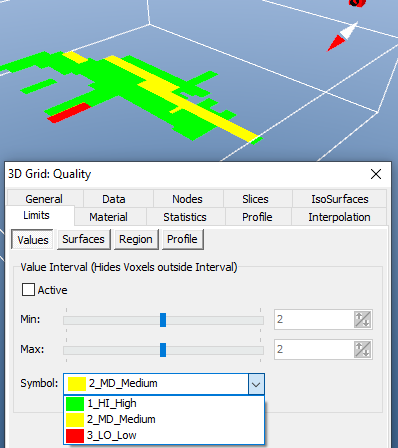The height and width of the screenshot is (448, 398).
Task: Switch to the Material tab
Action: pos(109,217)
